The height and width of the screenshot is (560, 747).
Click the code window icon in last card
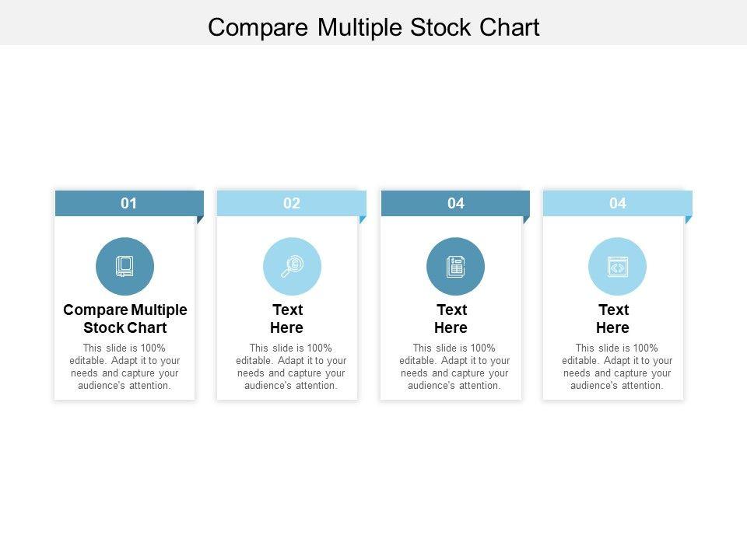click(617, 267)
